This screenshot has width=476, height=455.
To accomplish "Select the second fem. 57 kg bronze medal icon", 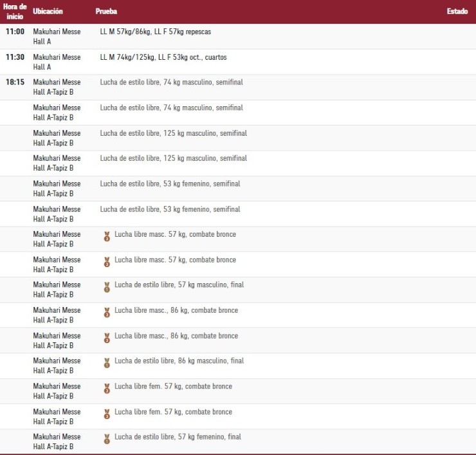I will coord(107,413).
